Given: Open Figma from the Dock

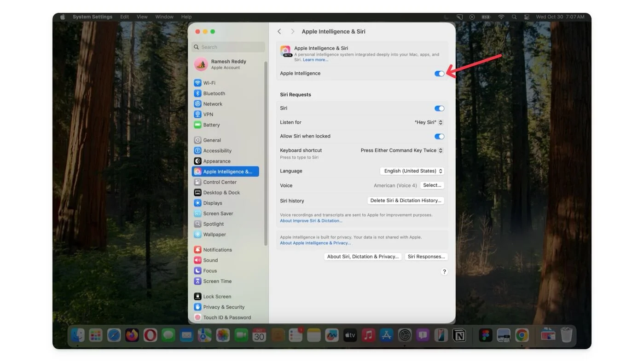Looking at the screenshot, I should click(486, 335).
